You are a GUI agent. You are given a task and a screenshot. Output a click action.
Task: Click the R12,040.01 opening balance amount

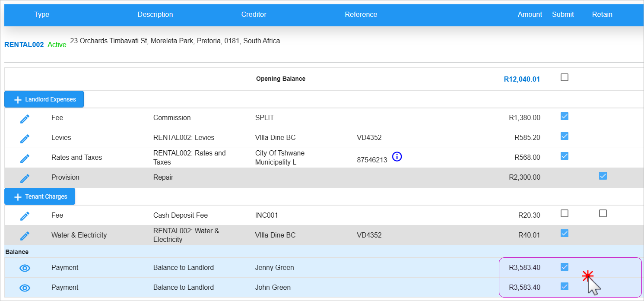(x=522, y=79)
